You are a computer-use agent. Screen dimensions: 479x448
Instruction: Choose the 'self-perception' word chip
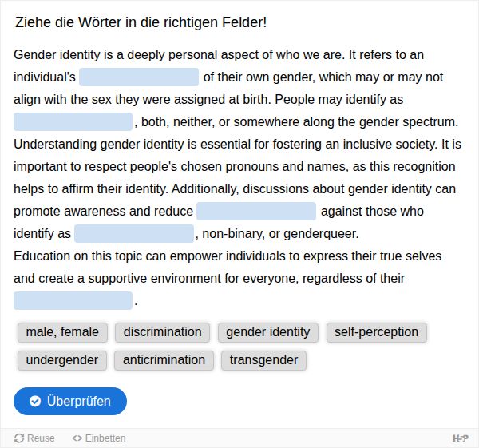pyautogui.click(x=376, y=332)
